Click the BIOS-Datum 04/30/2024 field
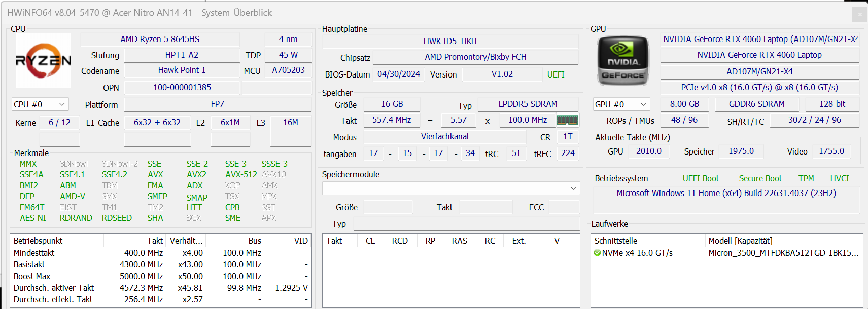868x309 pixels. 398,74
